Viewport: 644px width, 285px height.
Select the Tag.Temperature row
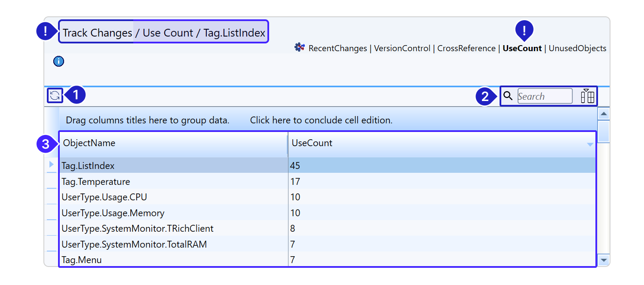tap(96, 182)
